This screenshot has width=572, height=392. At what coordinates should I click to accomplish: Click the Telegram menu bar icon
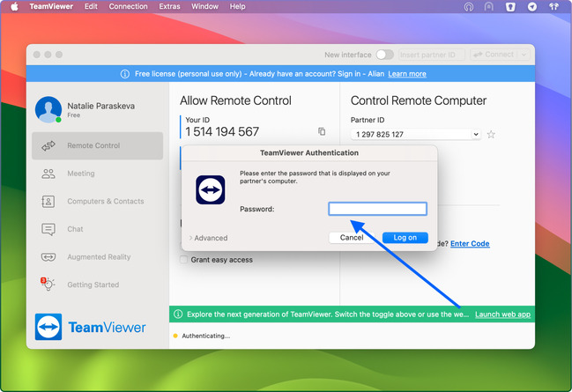coord(532,6)
